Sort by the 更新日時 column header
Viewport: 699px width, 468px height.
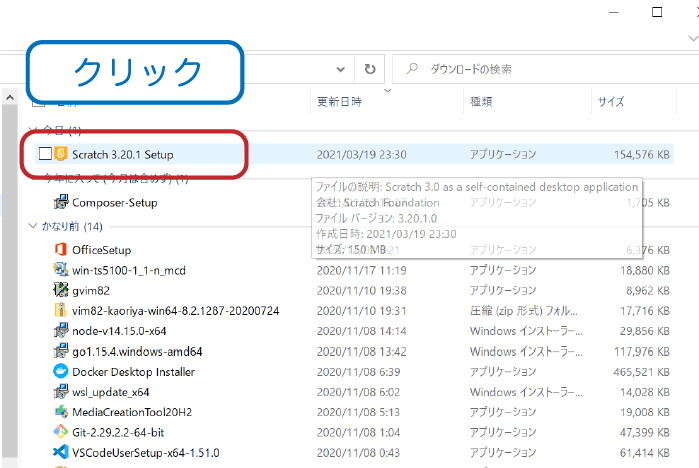point(339,102)
